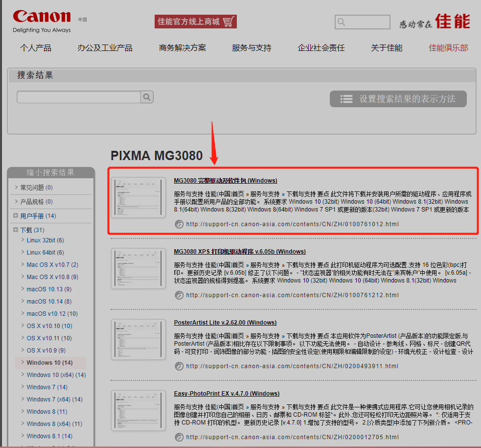Open the 佳能俱乐部 menu
Image resolution: width=481 pixels, height=448 pixels.
448,48
